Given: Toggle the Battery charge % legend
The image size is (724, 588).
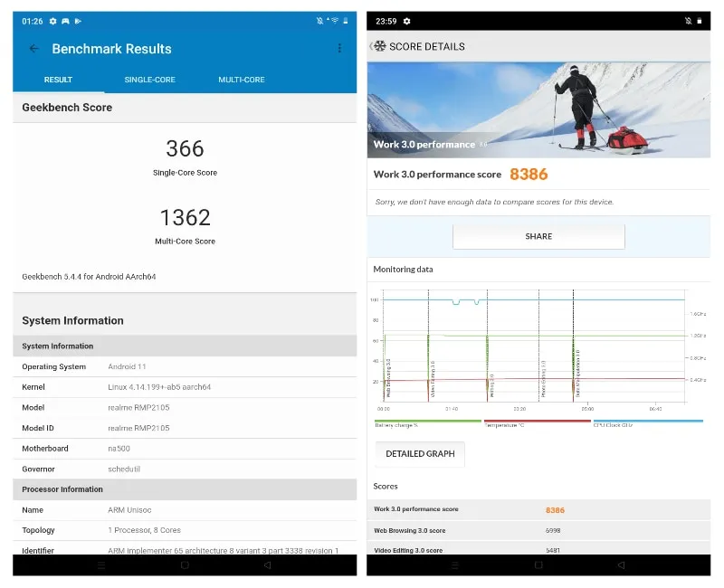Looking at the screenshot, I should pos(427,423).
